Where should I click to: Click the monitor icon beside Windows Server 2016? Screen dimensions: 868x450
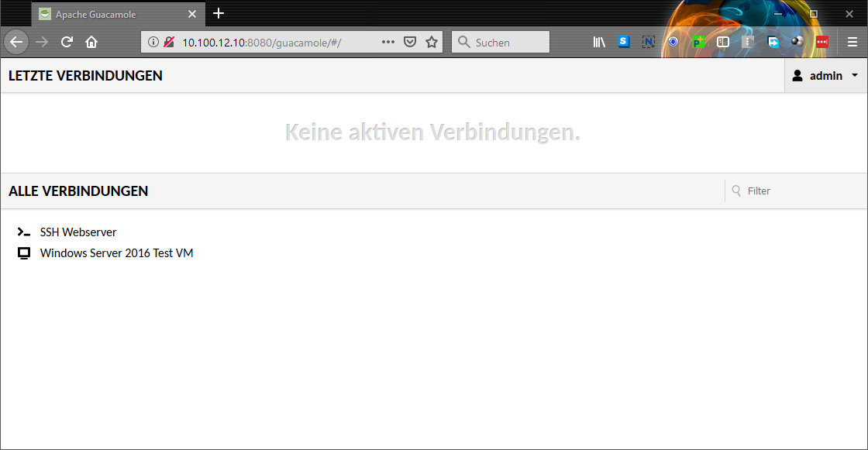coord(24,253)
